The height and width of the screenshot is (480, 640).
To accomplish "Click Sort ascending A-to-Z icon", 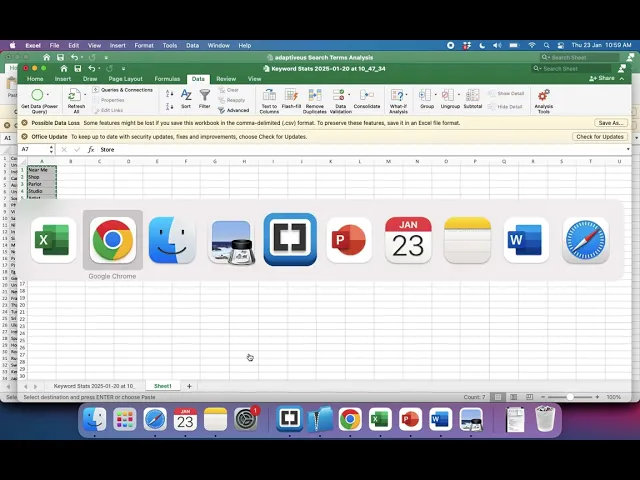I will tap(170, 94).
